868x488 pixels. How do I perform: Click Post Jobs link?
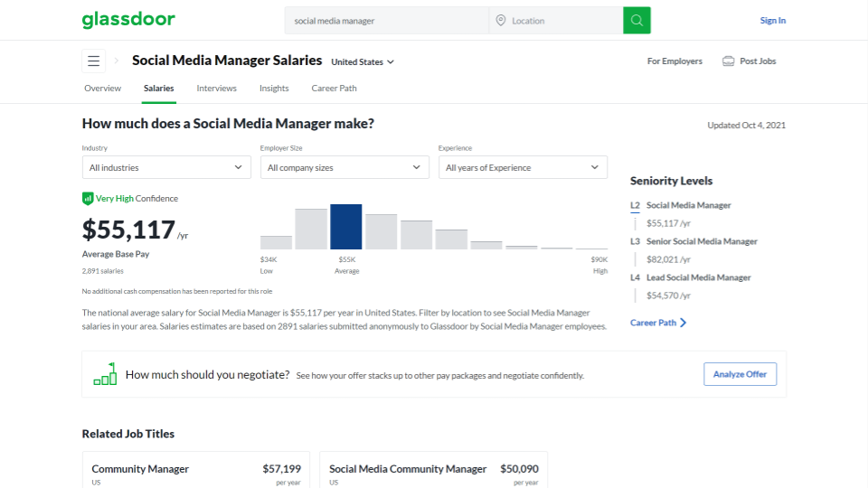pos(758,61)
